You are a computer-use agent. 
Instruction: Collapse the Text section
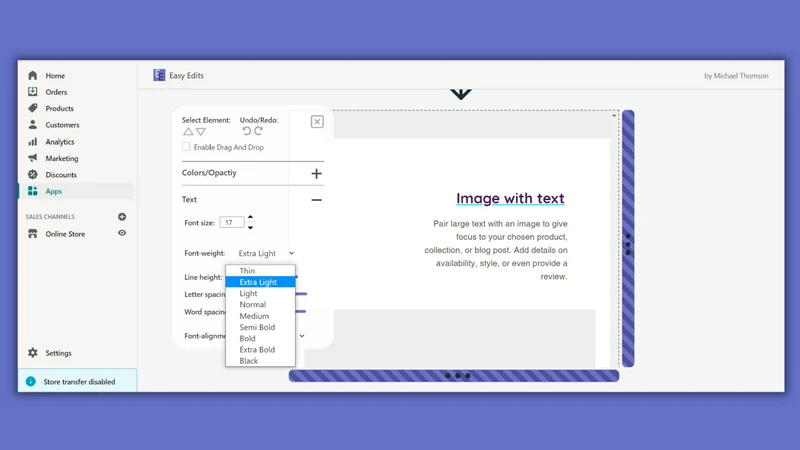tap(316, 200)
